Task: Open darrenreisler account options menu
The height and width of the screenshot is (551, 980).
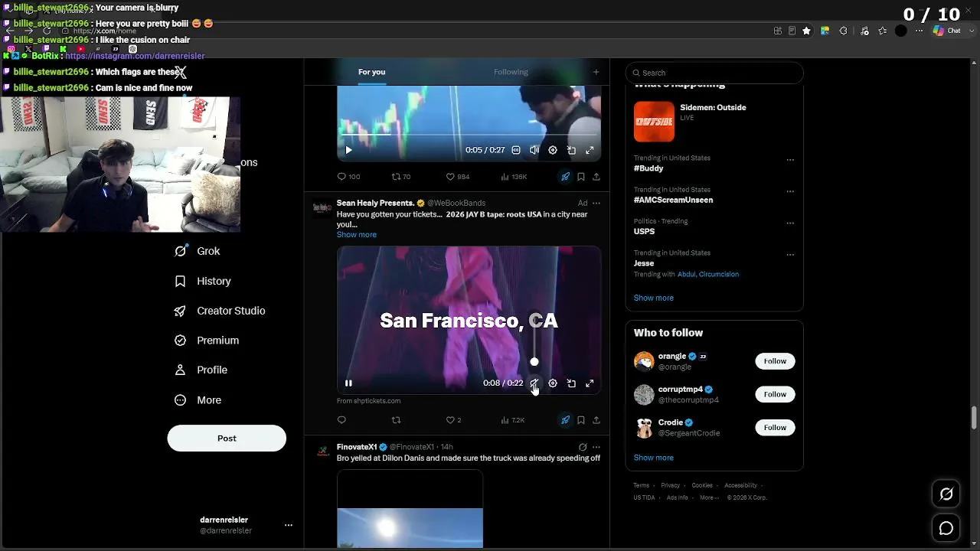Action: [x=289, y=525]
